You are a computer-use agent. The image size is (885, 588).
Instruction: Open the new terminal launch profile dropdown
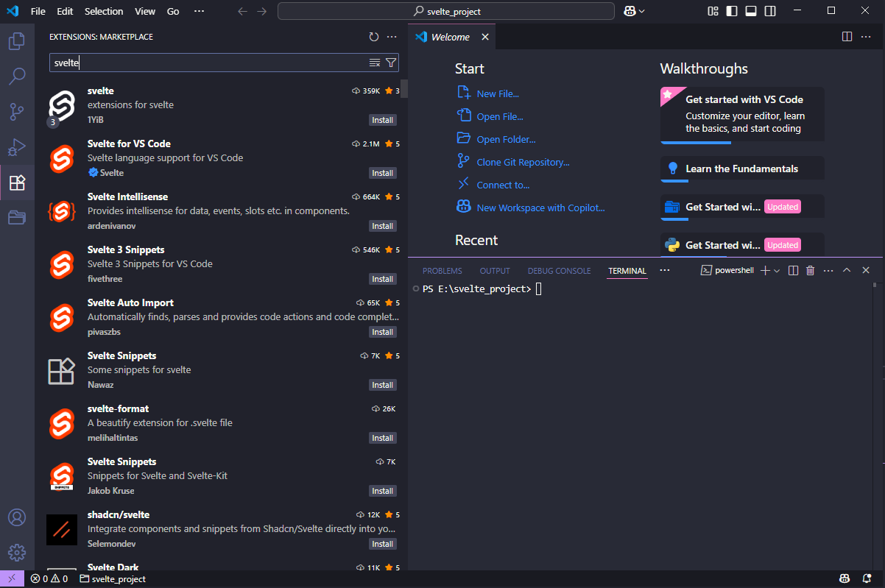777,271
